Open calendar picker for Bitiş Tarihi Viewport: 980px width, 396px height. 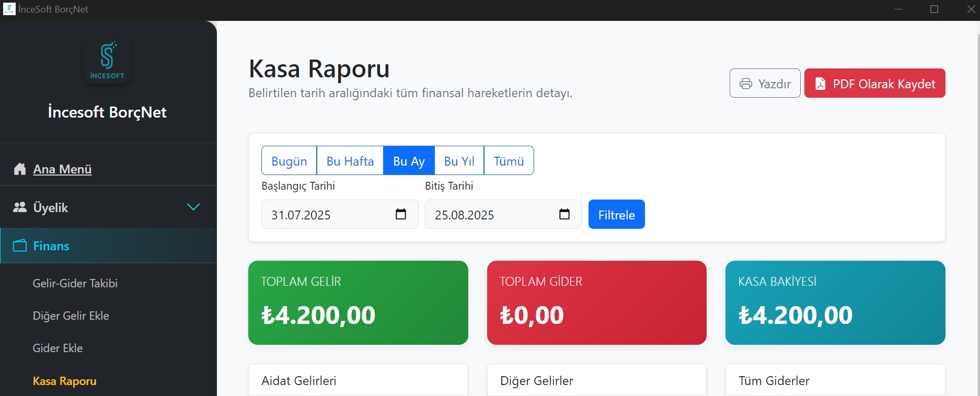564,214
